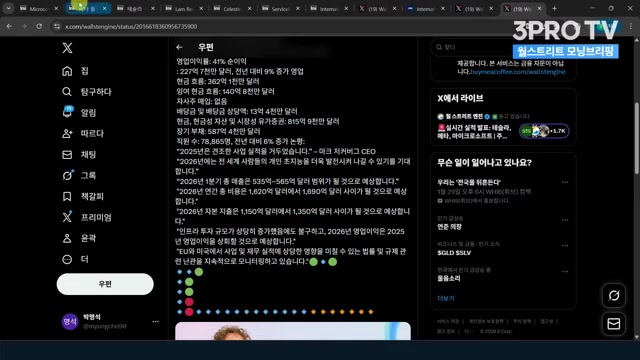This screenshot has height=360, width=640.
Task: Click the 명석 profile avatar
Action: point(70,321)
